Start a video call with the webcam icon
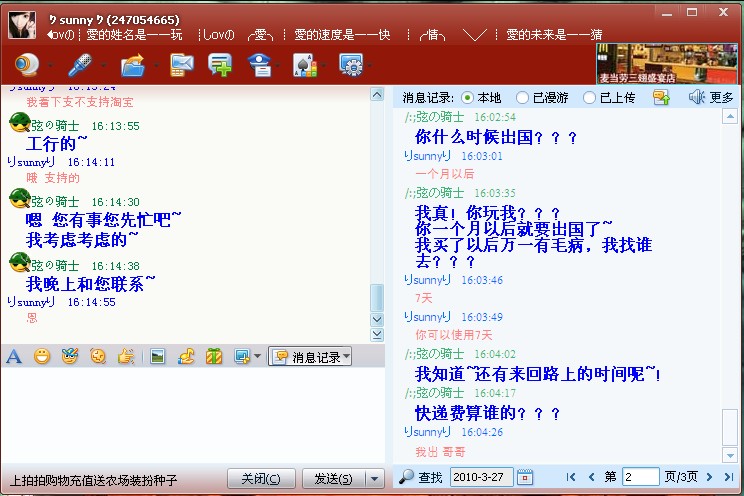744x496 pixels. pos(26,66)
